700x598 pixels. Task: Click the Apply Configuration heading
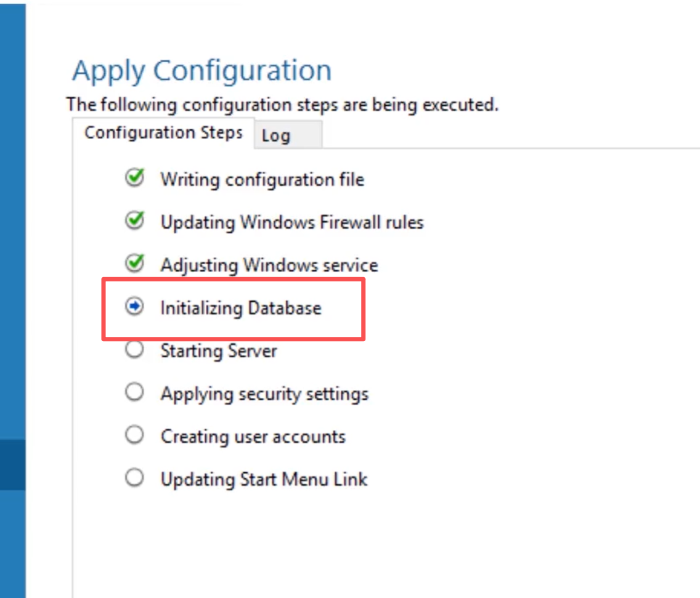click(201, 70)
